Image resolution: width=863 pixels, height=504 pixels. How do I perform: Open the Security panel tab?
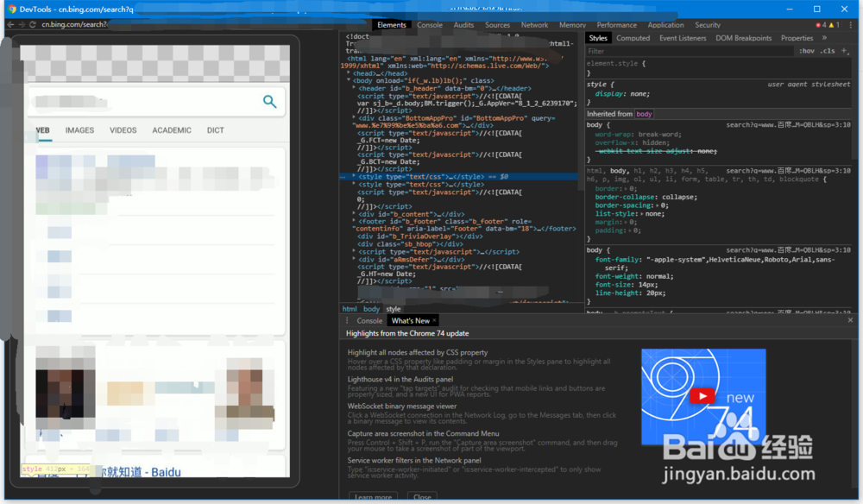(x=708, y=25)
